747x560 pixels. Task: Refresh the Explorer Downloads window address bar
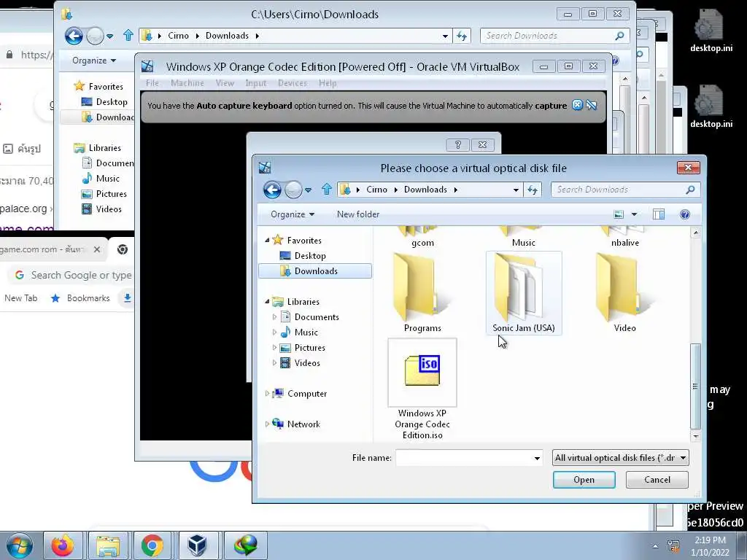[462, 36]
